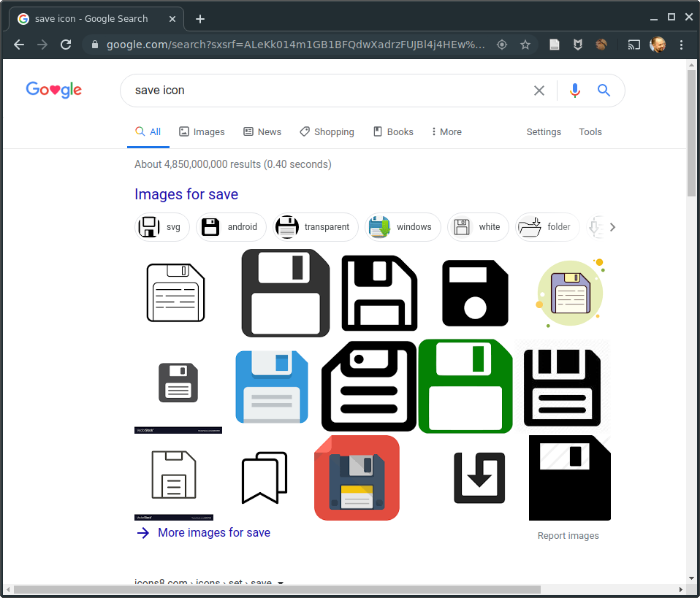
Task: Click the browser Forward arrow
Action: 42,45
